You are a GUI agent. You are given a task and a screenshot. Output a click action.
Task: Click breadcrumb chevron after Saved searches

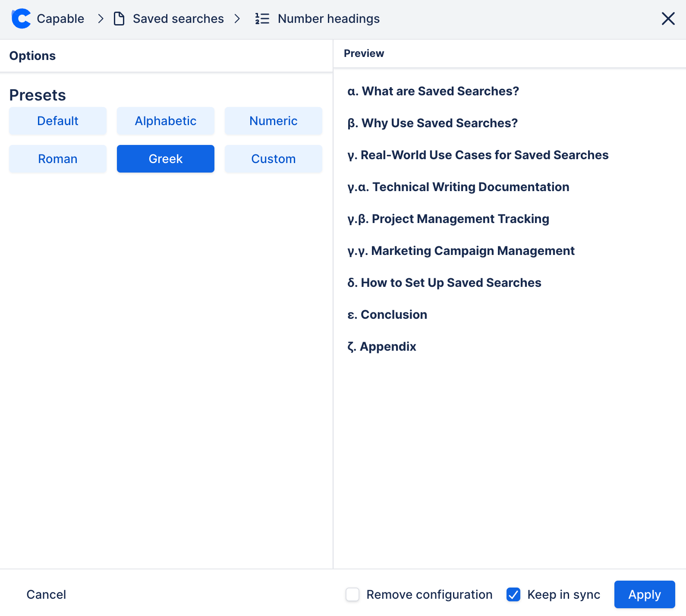[237, 19]
